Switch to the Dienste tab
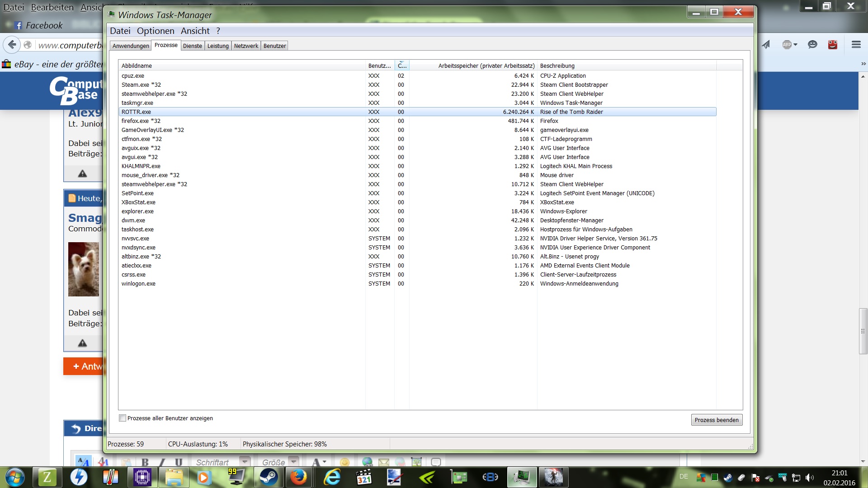The image size is (868, 488). tap(193, 46)
